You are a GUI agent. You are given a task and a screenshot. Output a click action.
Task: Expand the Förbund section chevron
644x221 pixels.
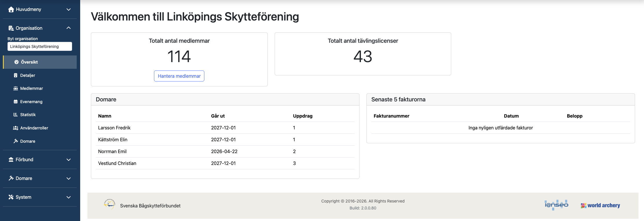[x=69, y=160]
